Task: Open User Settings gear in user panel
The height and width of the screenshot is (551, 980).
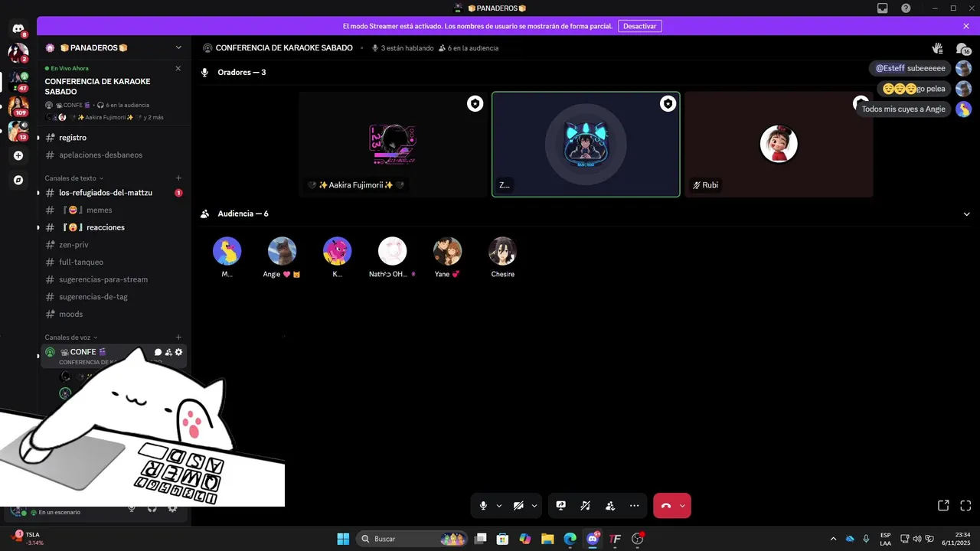Action: pos(172,509)
